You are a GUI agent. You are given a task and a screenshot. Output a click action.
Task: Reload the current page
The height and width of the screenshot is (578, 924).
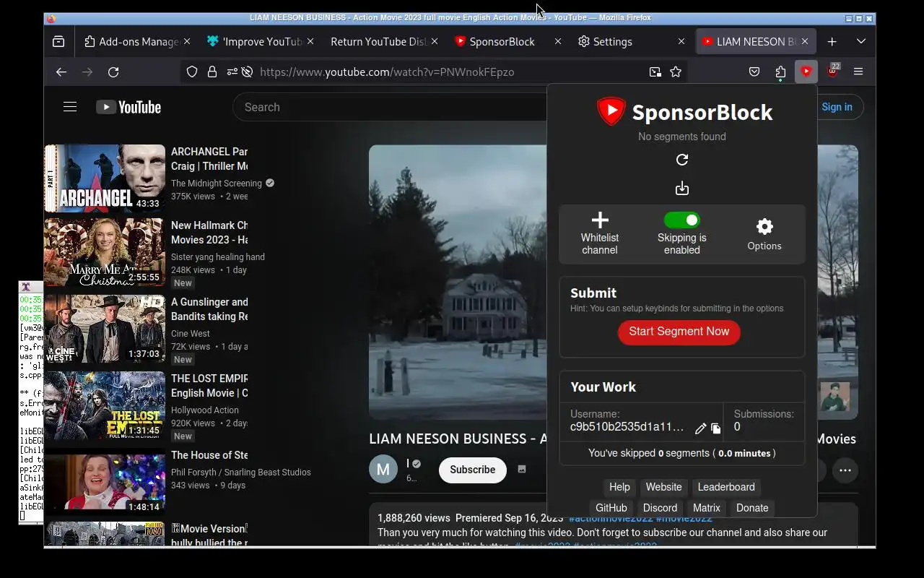click(113, 72)
